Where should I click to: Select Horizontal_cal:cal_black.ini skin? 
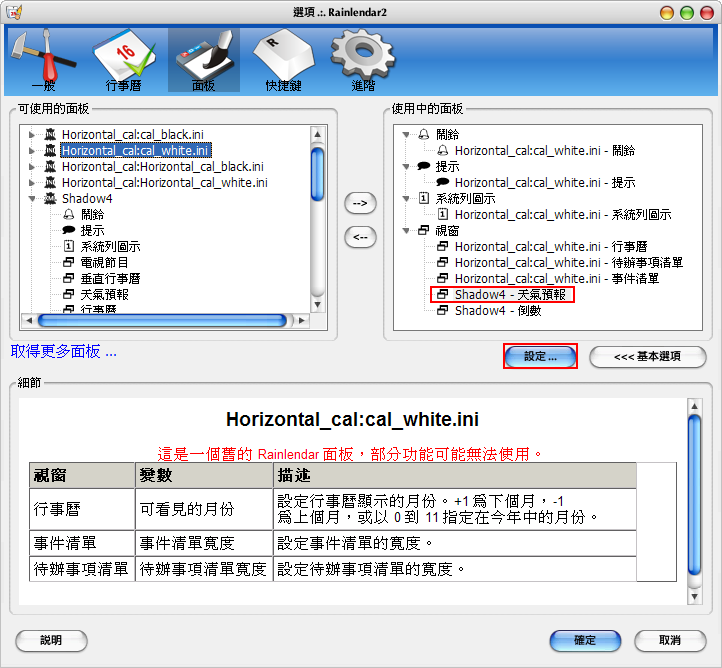point(133,134)
